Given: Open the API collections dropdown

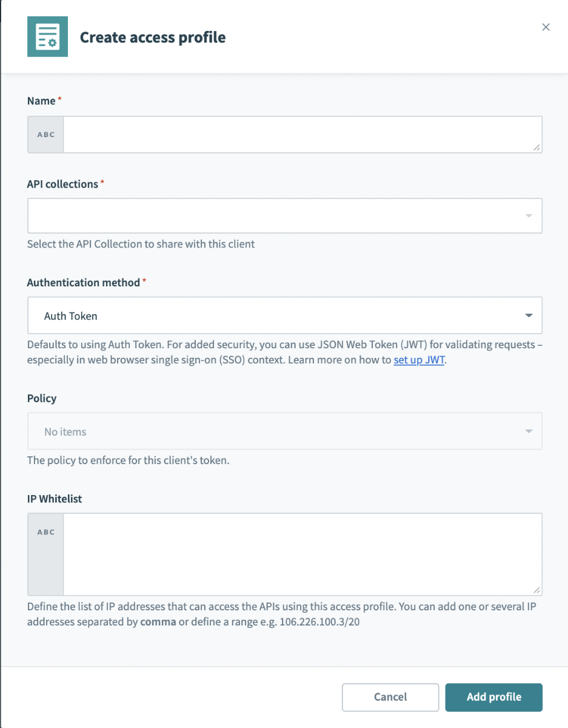Looking at the screenshot, I should click(x=285, y=216).
